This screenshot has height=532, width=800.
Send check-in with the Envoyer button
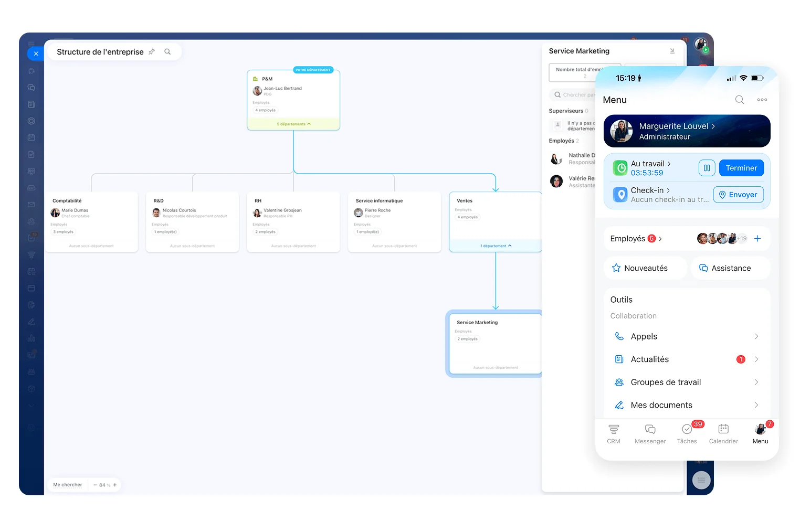[738, 195]
